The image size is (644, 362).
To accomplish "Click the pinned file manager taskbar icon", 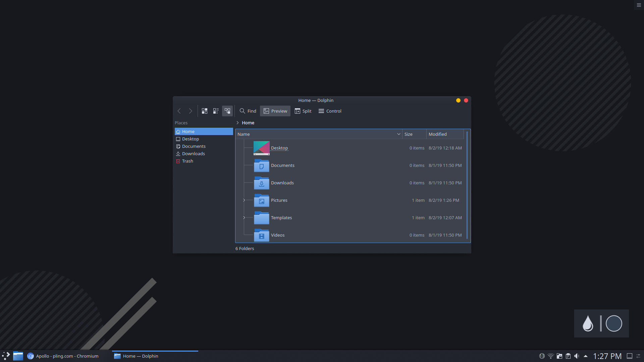I will [x=18, y=356].
